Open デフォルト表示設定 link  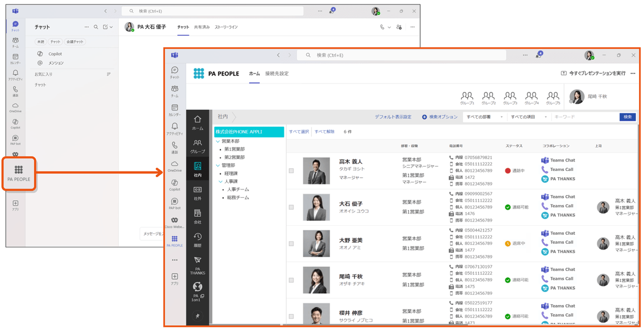[x=393, y=117]
